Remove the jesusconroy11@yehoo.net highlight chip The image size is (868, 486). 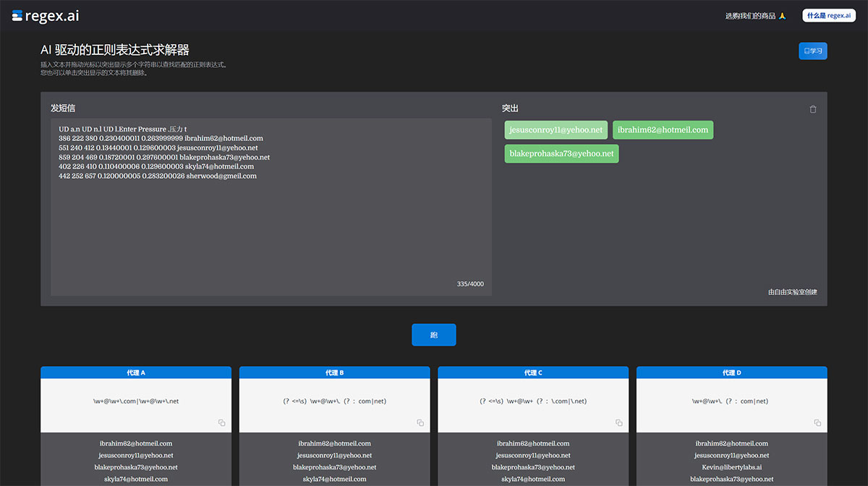pyautogui.click(x=556, y=130)
